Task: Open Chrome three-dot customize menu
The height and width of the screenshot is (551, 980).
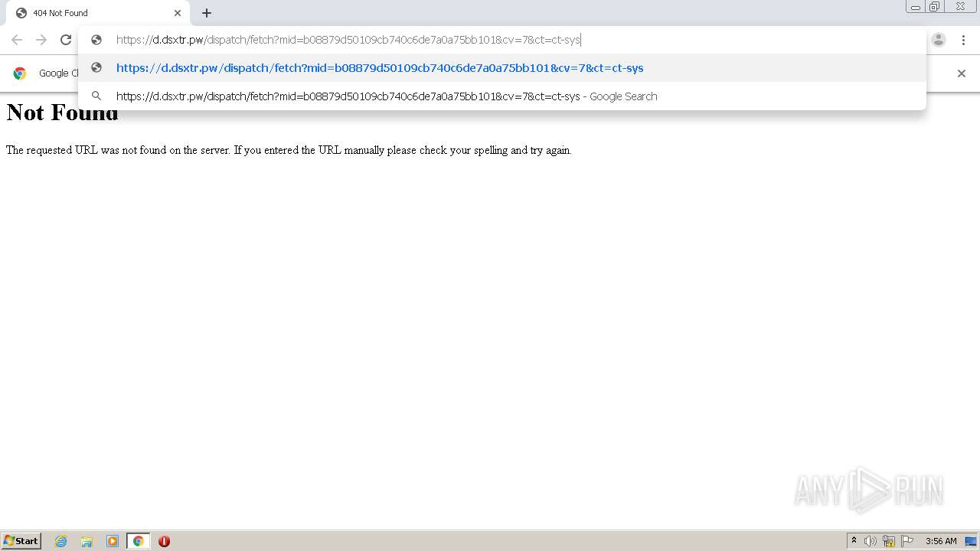Action: (x=964, y=40)
